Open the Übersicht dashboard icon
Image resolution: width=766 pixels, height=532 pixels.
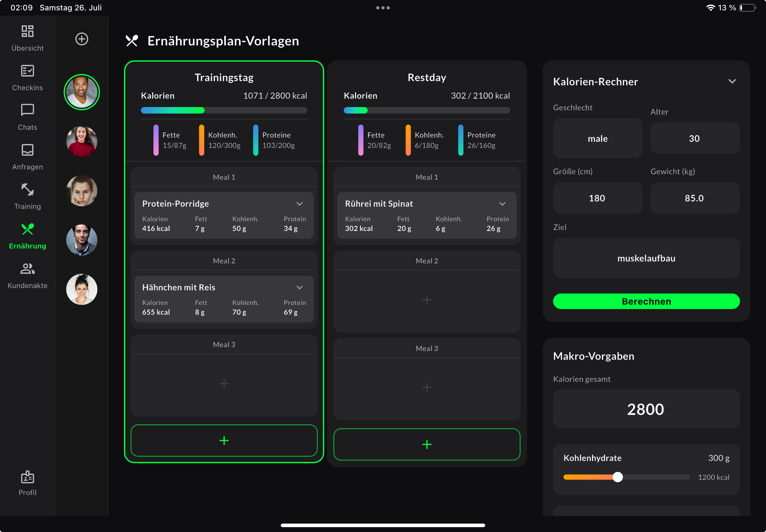tap(27, 31)
